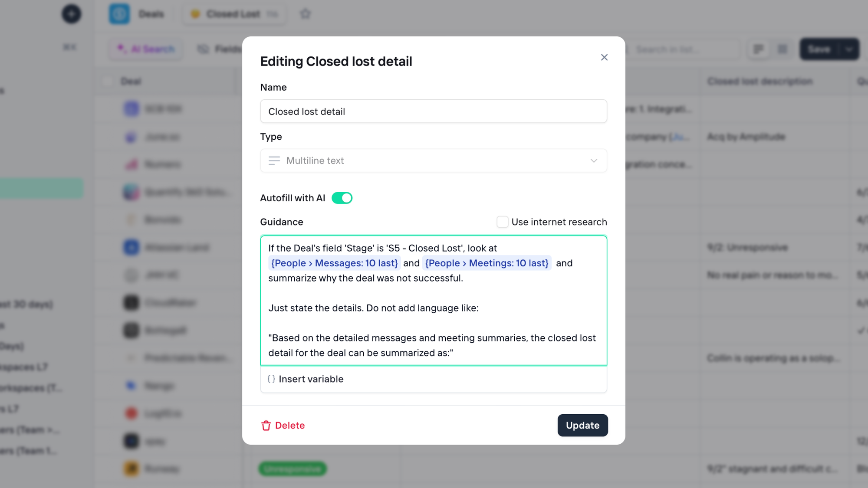The width and height of the screenshot is (868, 488).
Task: Expand the Type dropdown chevron
Action: click(594, 160)
